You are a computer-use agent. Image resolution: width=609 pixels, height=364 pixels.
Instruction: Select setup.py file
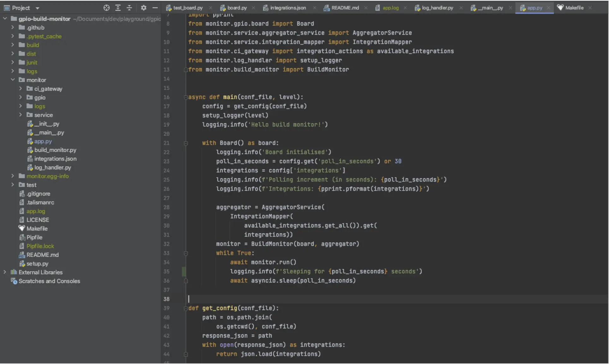pos(37,264)
